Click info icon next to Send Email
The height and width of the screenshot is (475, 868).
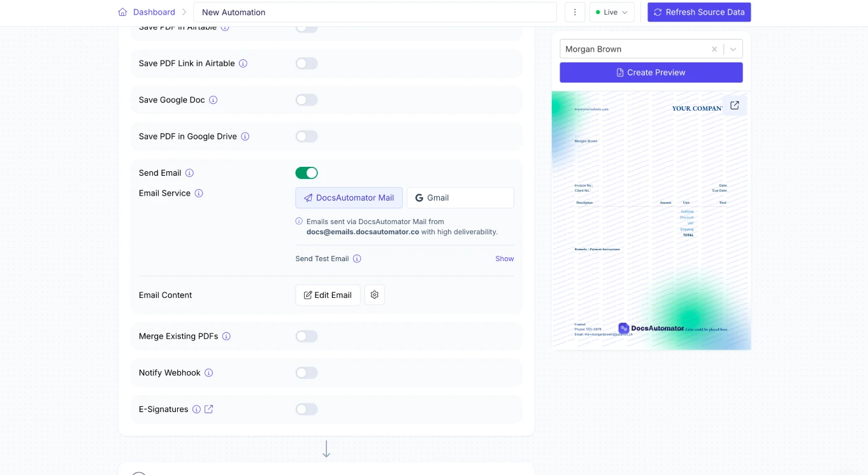click(x=189, y=173)
